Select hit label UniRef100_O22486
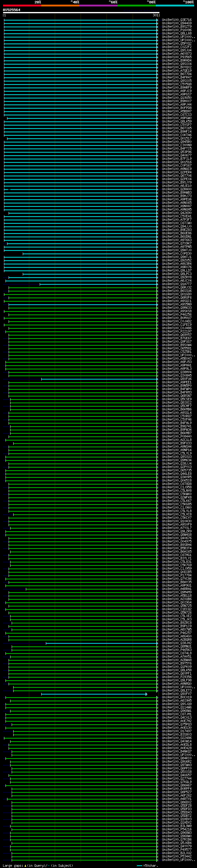This screenshot has width=197, height=868. click(x=177, y=738)
